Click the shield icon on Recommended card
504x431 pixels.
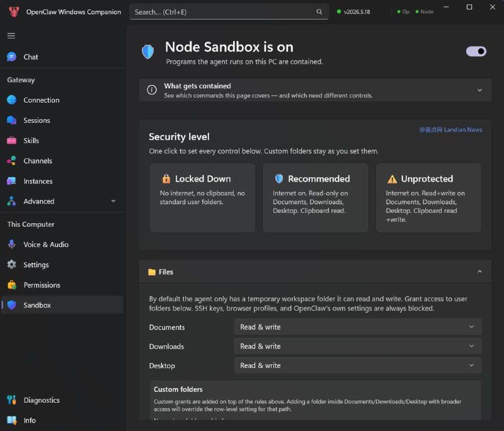(x=279, y=179)
